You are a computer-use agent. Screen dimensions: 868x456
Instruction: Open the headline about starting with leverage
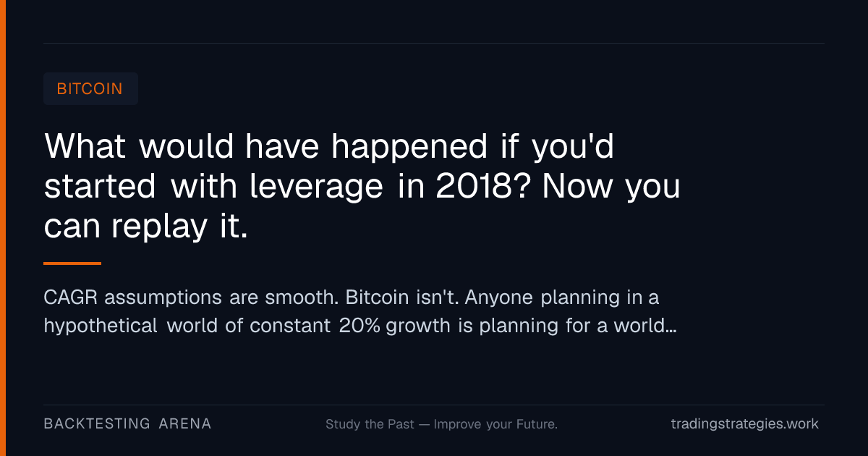[x=362, y=187]
